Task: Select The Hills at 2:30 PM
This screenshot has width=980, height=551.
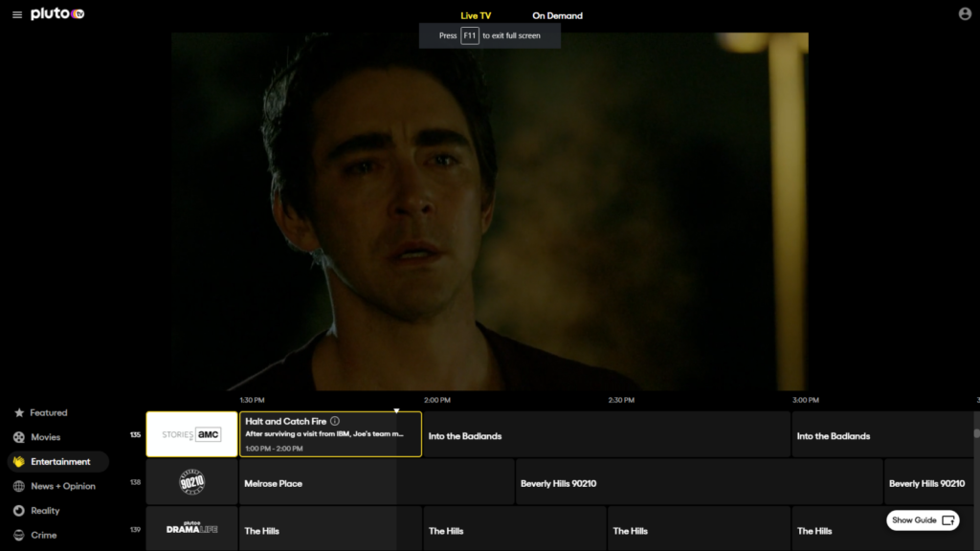Action: (699, 529)
